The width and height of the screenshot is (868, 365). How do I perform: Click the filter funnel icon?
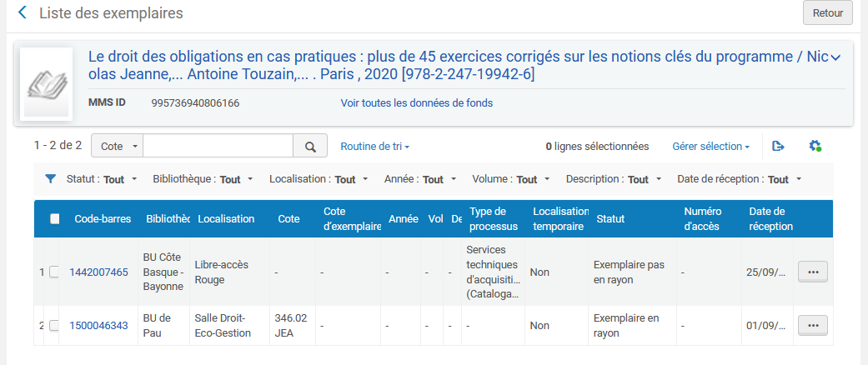(x=50, y=179)
